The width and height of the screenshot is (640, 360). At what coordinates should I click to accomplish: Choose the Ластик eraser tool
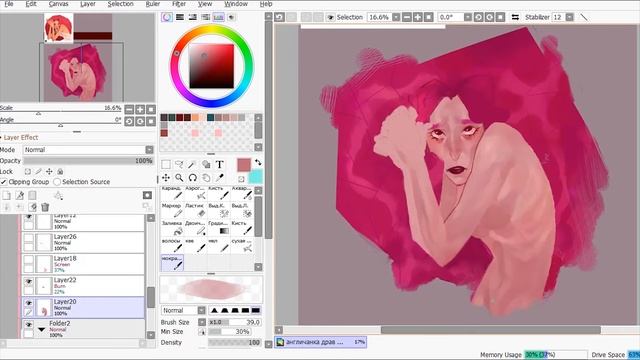tap(195, 211)
